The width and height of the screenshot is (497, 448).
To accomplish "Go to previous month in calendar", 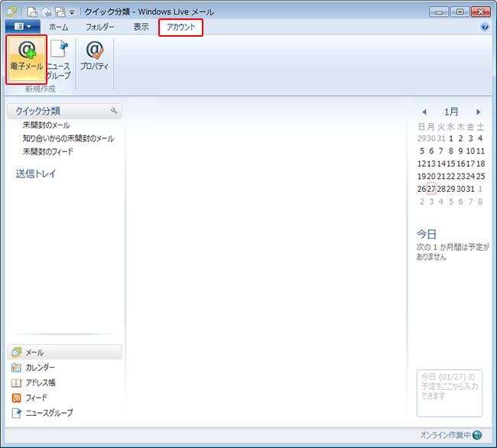I will tap(424, 112).
